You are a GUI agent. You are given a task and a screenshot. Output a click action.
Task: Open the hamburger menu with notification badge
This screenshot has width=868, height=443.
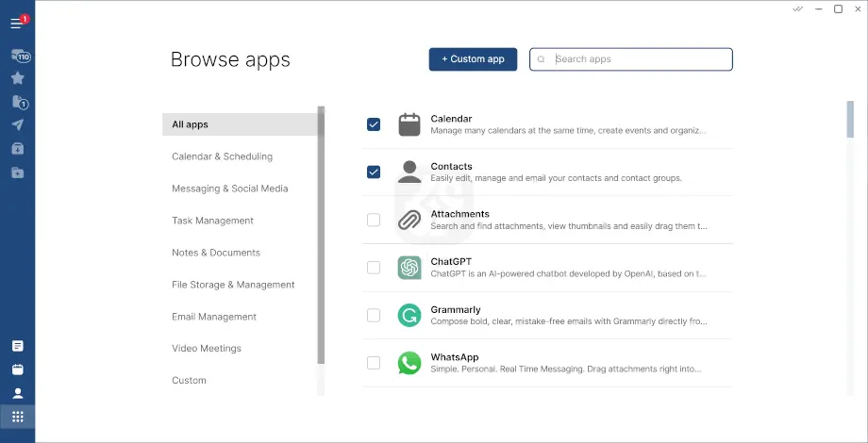point(17,23)
